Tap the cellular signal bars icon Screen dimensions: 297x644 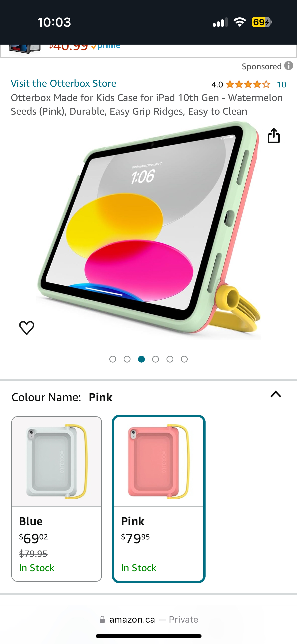(220, 22)
